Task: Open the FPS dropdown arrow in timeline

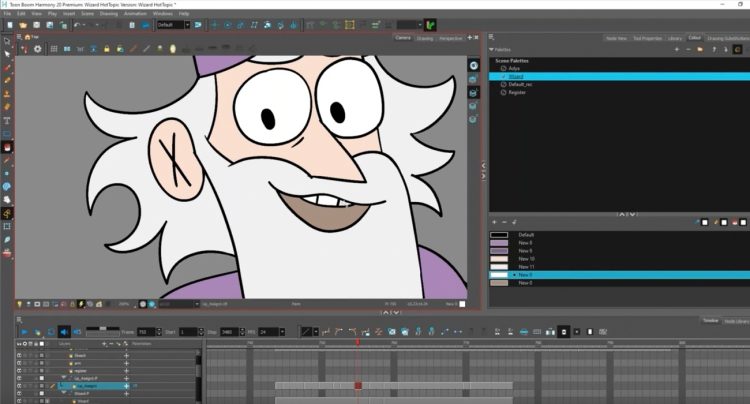Action: (x=282, y=332)
